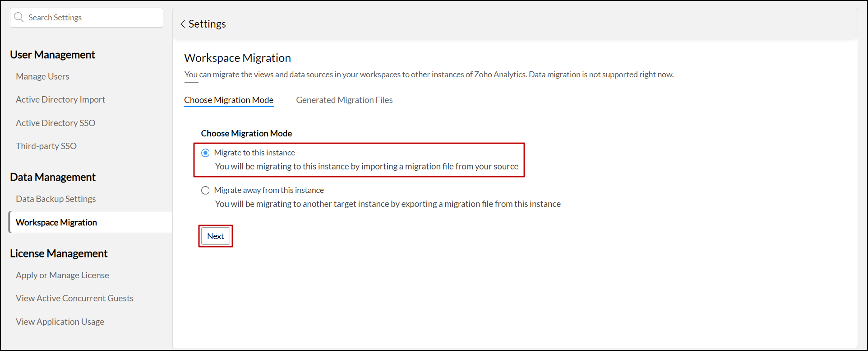Click the Migrate to this instance label
This screenshot has height=351, width=868.
pos(254,153)
